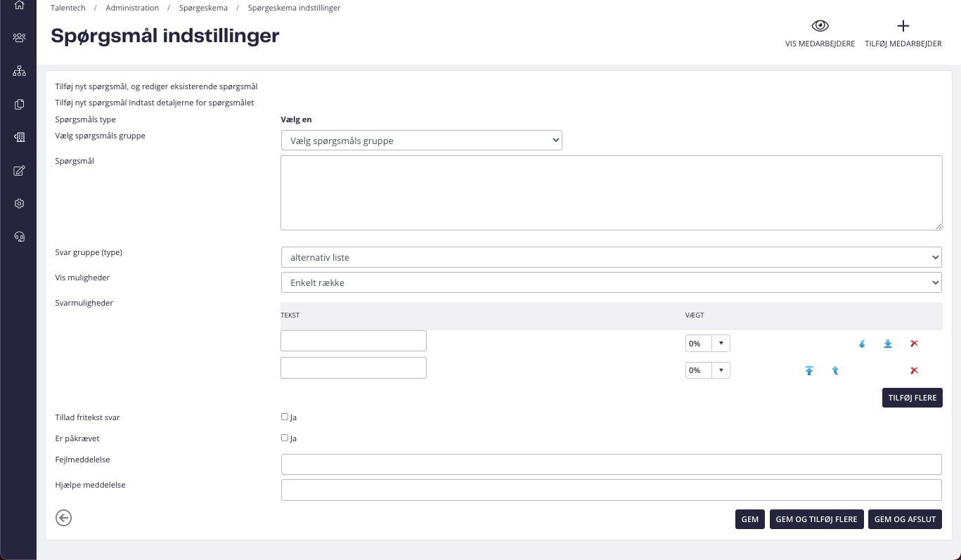Click into the Fejlmeddelelse text field
961x560 pixels.
click(610, 464)
